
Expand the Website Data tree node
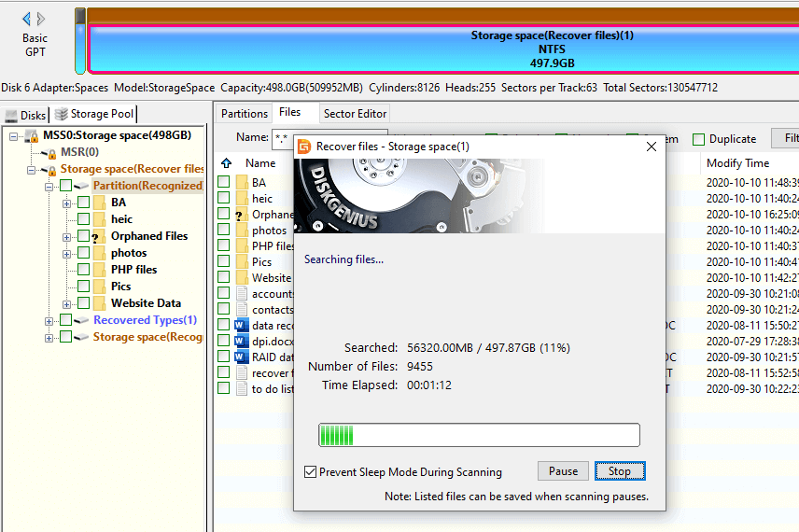pyautogui.click(x=67, y=303)
